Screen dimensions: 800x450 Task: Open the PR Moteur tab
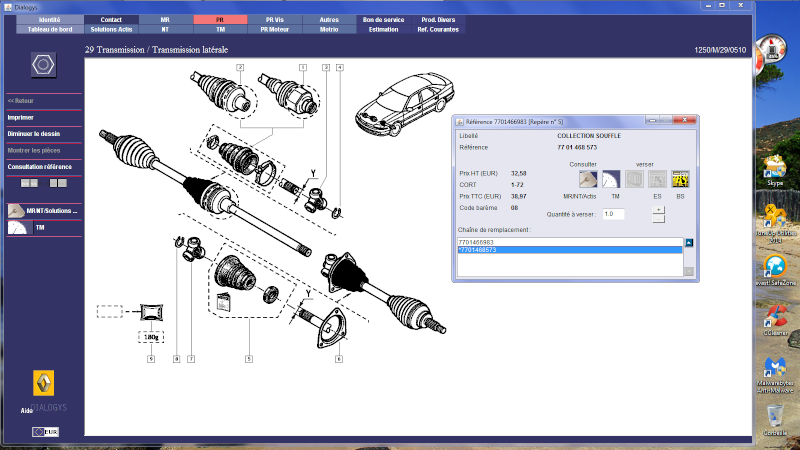[x=274, y=29]
